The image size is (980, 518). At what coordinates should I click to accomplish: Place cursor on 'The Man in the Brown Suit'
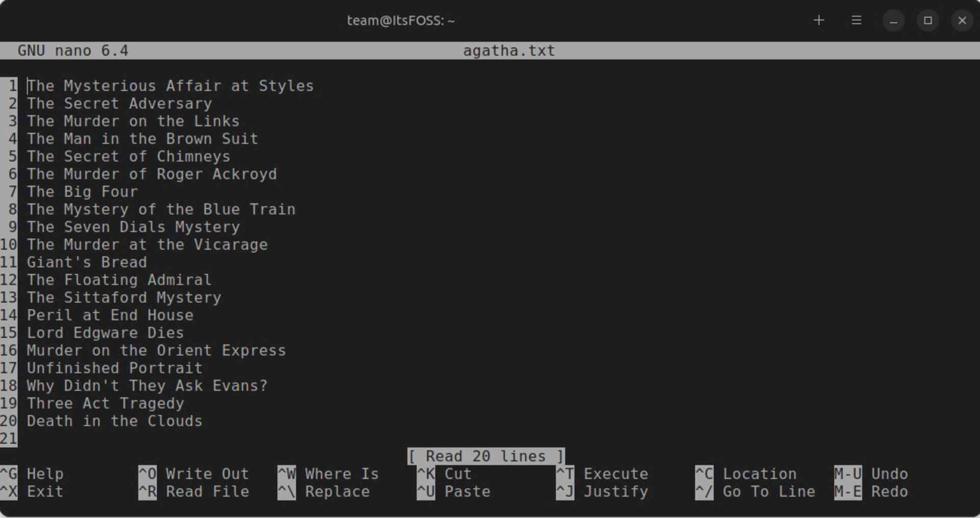(x=142, y=139)
